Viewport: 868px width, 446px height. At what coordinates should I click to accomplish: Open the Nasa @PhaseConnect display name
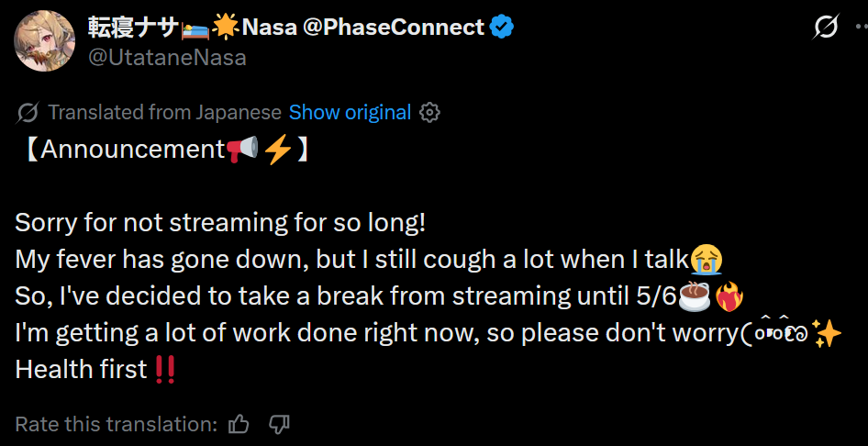(x=362, y=28)
